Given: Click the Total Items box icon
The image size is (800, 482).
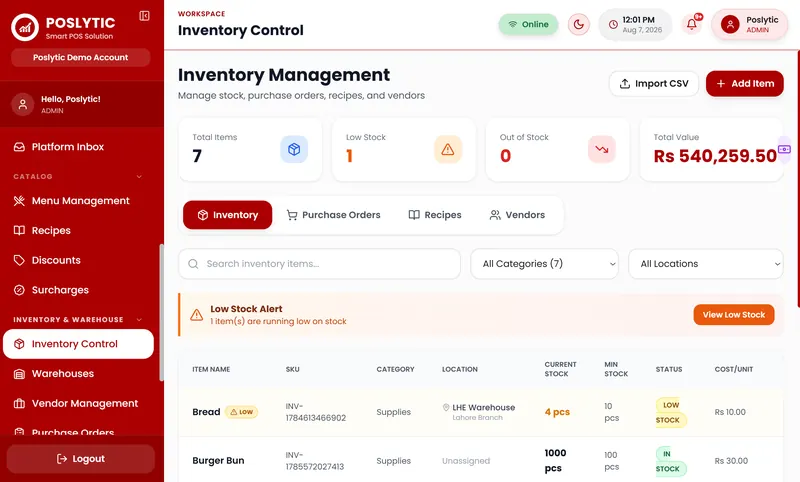Looking at the screenshot, I should [294, 149].
